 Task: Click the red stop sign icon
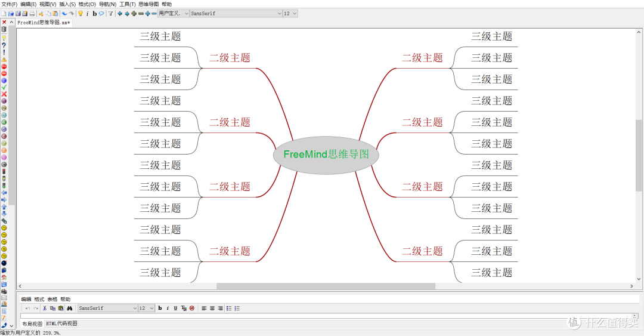click(4, 67)
